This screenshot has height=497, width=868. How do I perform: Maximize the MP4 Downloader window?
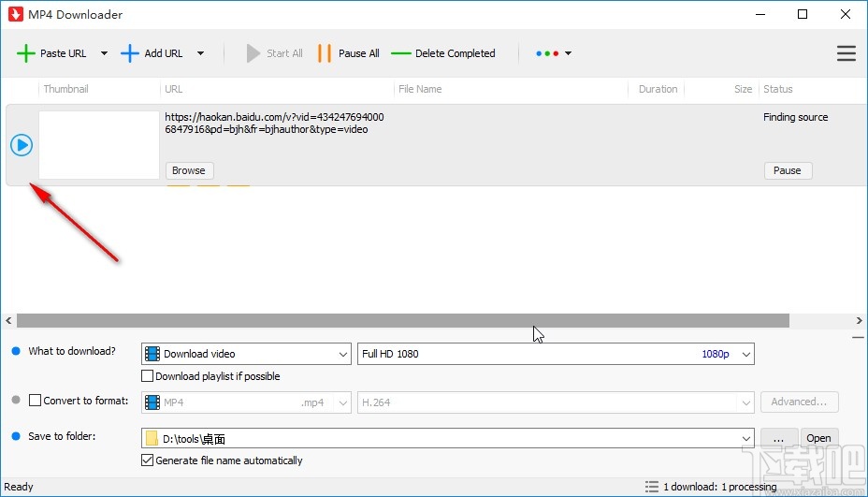803,14
